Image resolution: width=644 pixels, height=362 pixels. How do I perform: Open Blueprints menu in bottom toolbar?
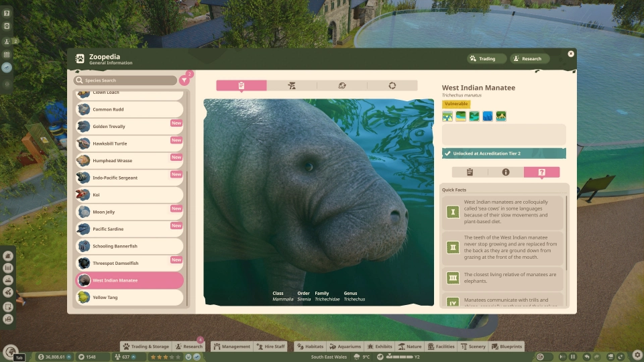click(507, 347)
